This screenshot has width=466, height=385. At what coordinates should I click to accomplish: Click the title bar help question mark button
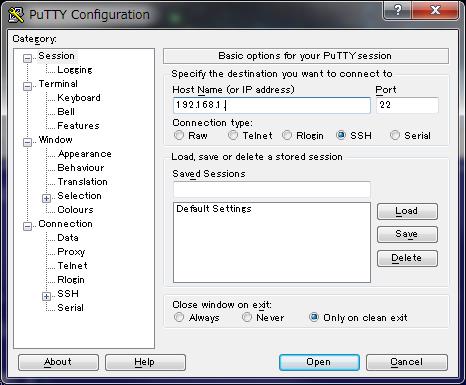tap(398, 10)
